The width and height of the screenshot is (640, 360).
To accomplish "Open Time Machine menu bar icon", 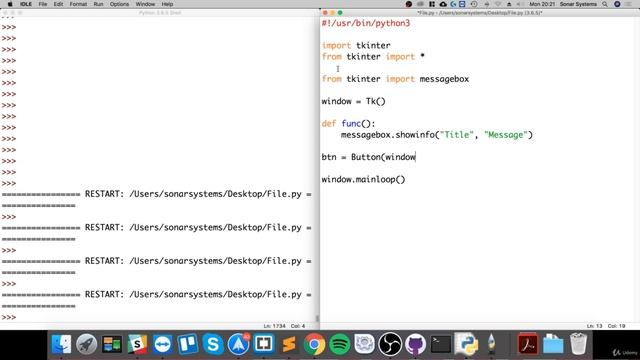I will point(474,4).
